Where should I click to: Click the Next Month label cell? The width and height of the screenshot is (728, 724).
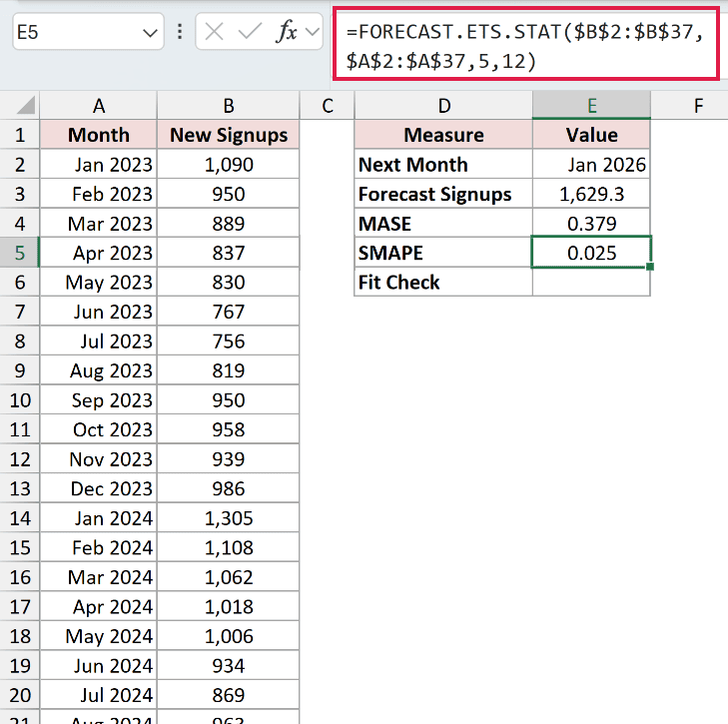point(443,165)
